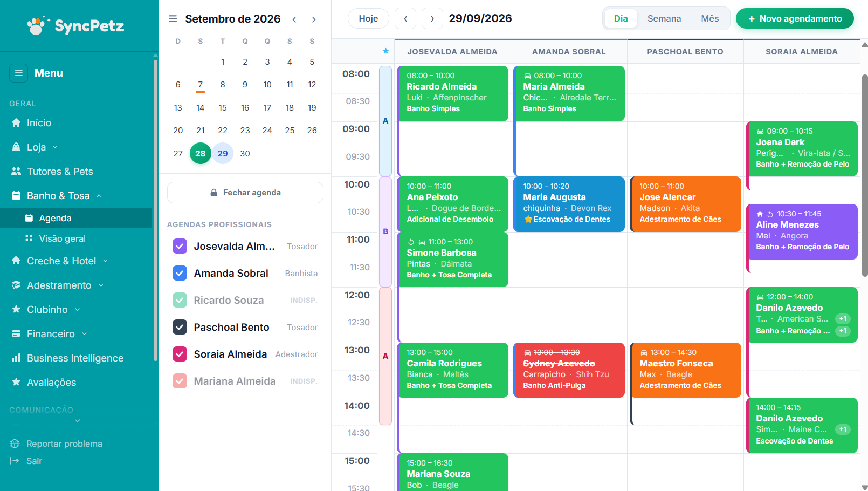Viewport: 868px width, 491px height.
Task: Expand the Adestramento submenu
Action: [x=101, y=285]
